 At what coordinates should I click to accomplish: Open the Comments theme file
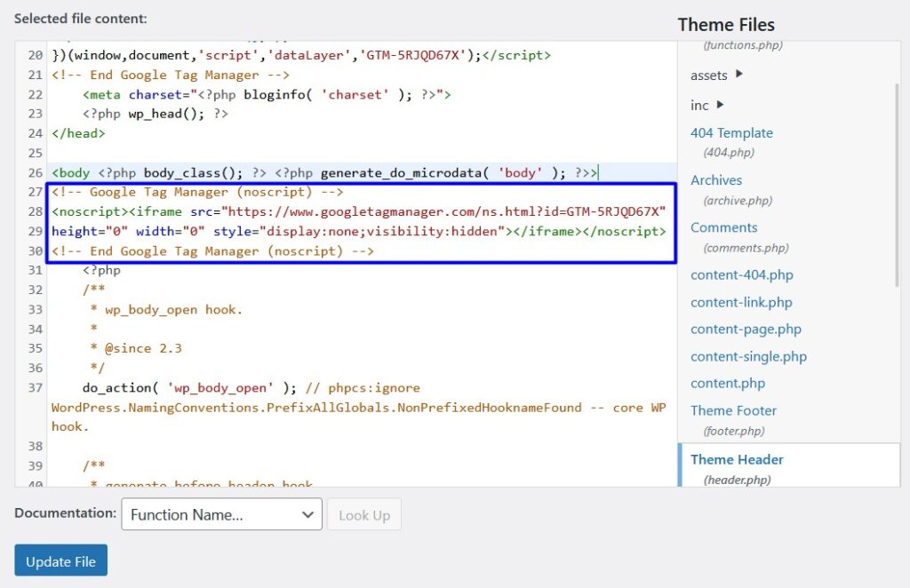723,227
